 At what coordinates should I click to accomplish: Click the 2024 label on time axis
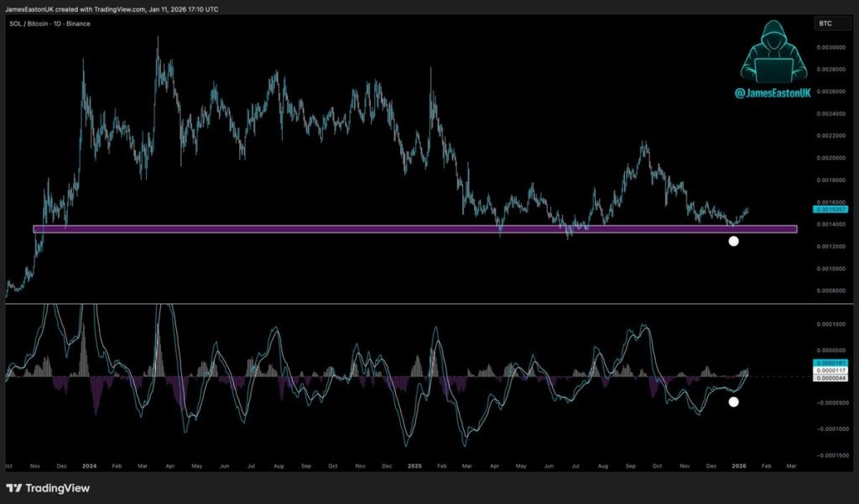(89, 464)
